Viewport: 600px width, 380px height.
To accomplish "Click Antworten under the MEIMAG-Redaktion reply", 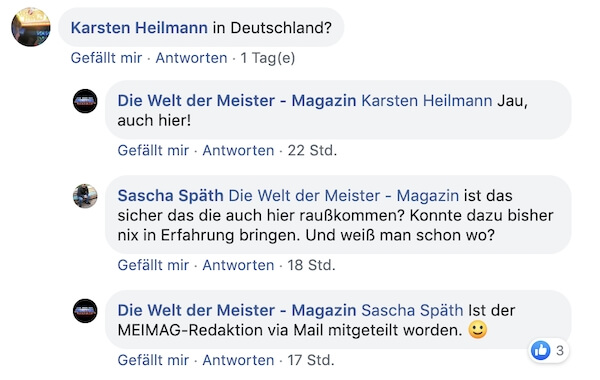I will click(x=238, y=360).
